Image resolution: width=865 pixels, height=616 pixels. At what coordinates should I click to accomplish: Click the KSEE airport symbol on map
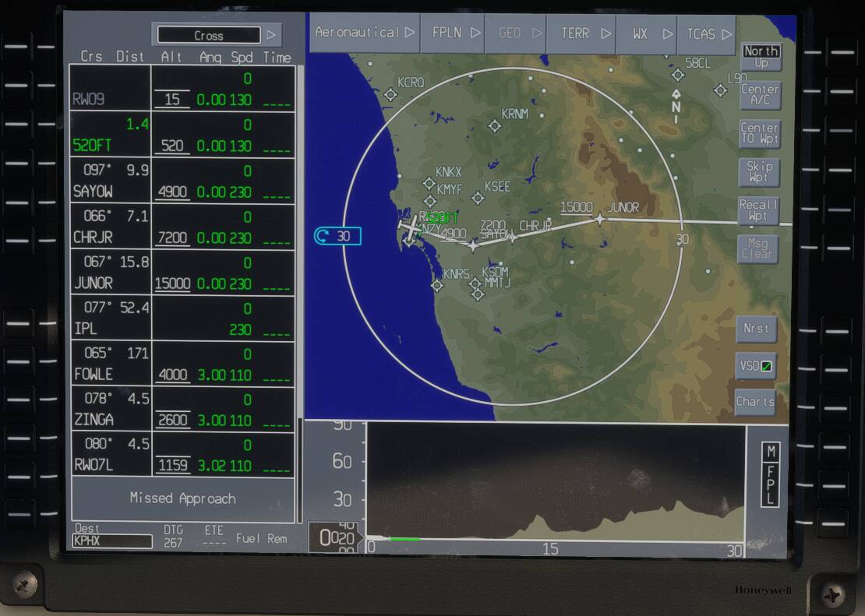click(478, 198)
